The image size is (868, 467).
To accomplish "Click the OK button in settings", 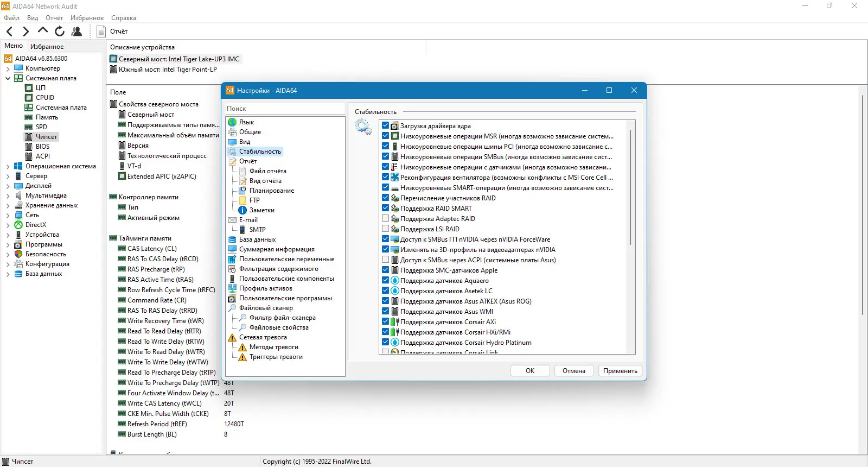I will point(530,371).
